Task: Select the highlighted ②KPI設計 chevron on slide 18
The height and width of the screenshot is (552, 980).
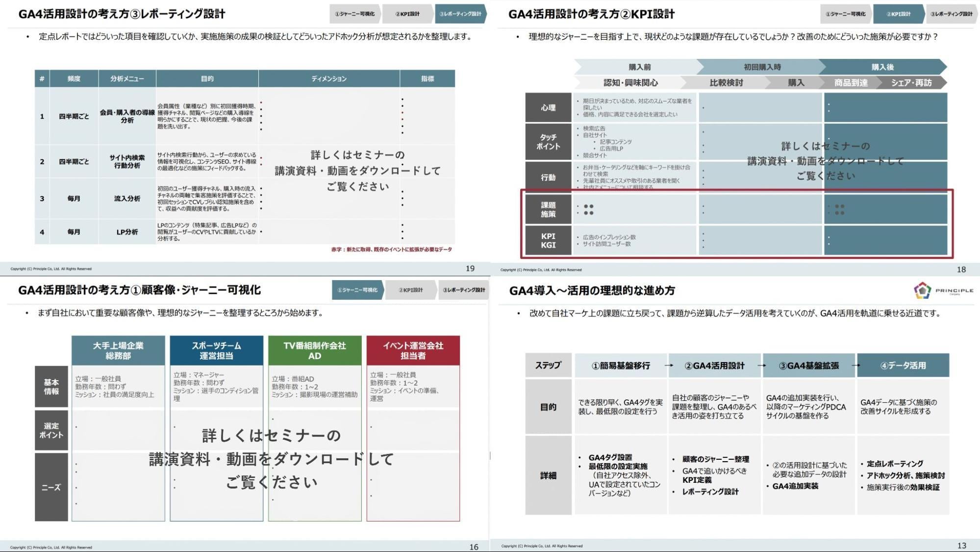Action: [898, 14]
